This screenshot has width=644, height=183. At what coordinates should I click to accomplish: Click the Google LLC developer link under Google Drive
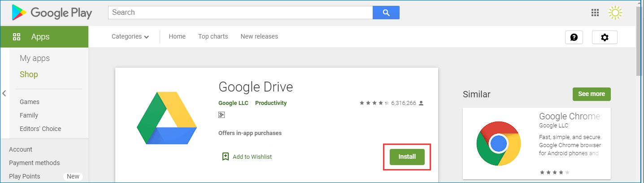pos(233,103)
